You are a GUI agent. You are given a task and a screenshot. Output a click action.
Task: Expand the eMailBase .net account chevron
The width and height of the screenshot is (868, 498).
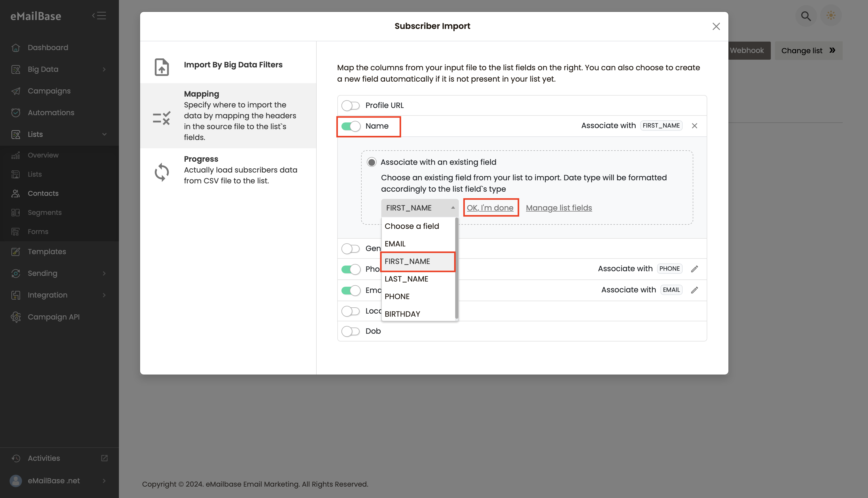(x=104, y=481)
